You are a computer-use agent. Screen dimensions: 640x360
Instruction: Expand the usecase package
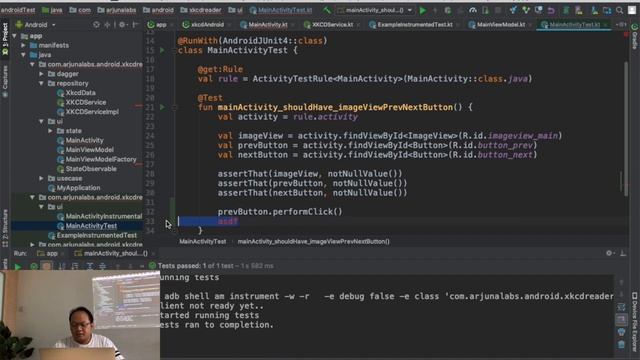(41, 178)
